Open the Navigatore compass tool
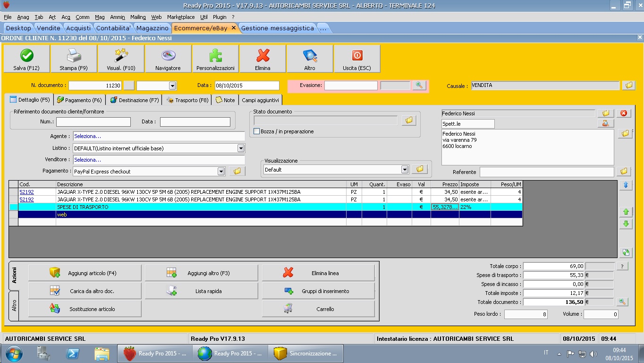Image resolution: width=644 pixels, height=363 pixels. point(168,56)
